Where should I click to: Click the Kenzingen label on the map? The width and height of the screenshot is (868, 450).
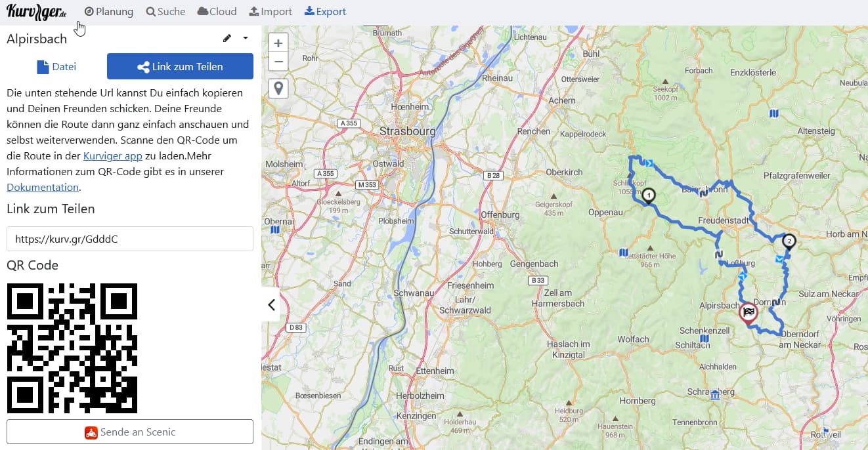[x=416, y=416]
